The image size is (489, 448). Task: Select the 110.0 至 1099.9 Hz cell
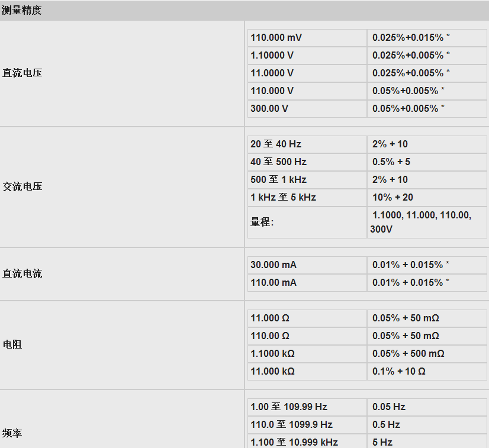coord(291,424)
